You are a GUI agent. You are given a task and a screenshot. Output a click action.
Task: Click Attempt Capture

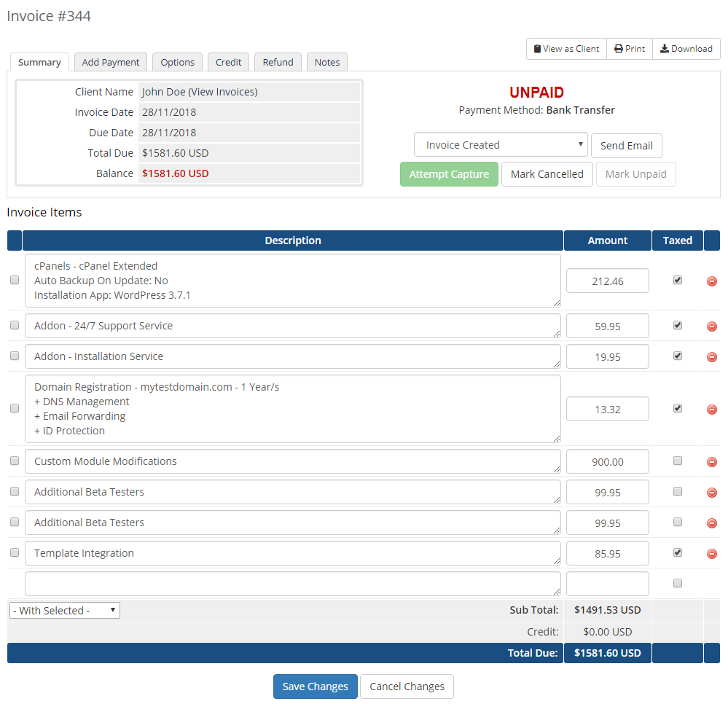449,174
